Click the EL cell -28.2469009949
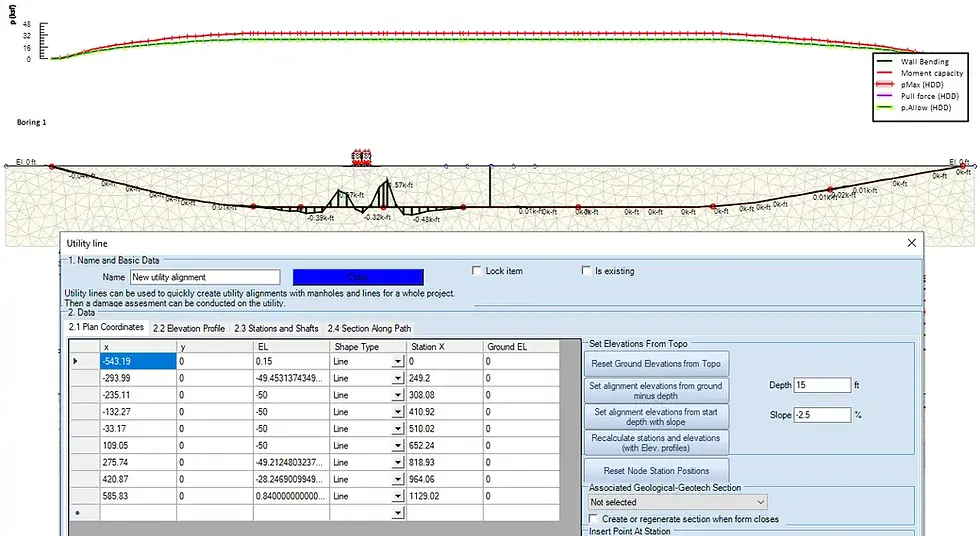The height and width of the screenshot is (536, 980). [x=291, y=479]
